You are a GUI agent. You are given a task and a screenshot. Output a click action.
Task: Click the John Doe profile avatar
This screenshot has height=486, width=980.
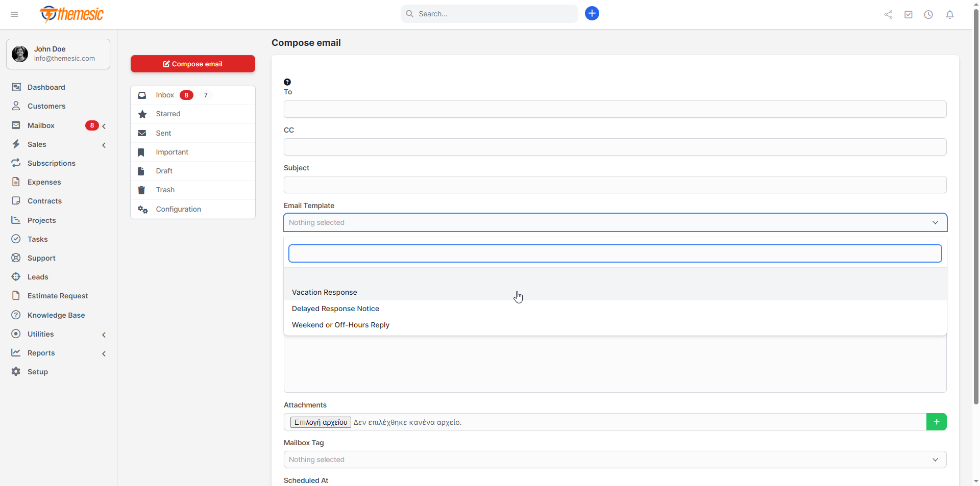(19, 54)
